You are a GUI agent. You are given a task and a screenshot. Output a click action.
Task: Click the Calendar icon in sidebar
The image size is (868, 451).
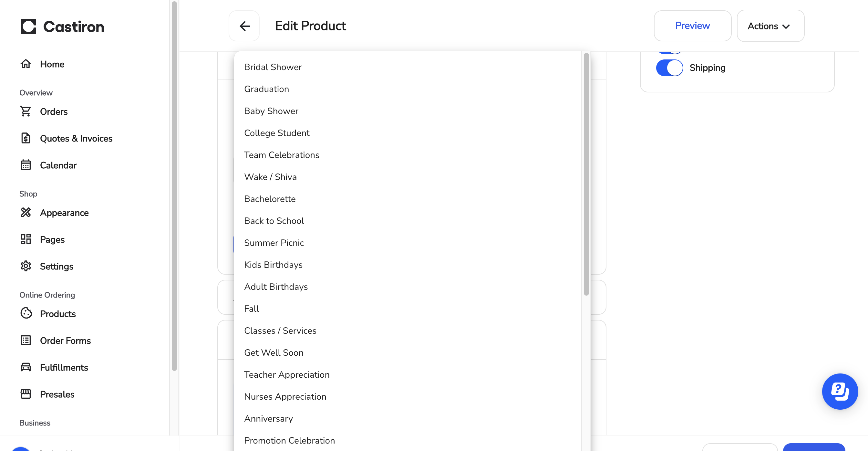click(x=26, y=165)
